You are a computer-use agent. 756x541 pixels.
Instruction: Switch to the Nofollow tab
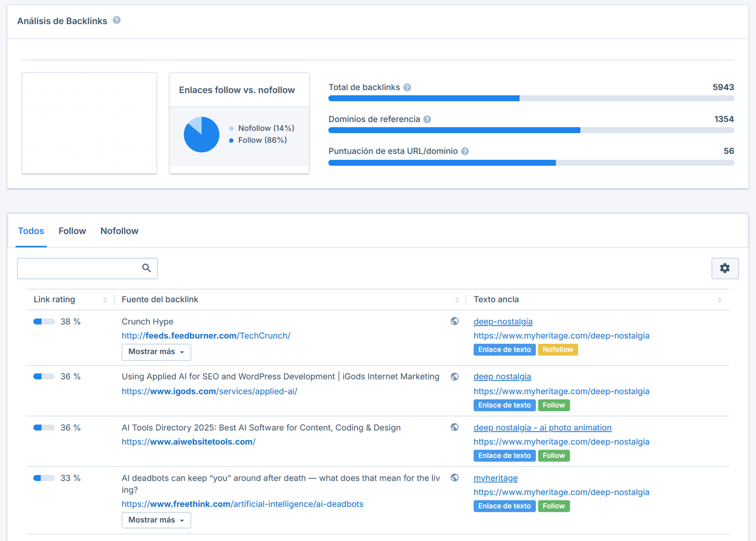click(119, 231)
